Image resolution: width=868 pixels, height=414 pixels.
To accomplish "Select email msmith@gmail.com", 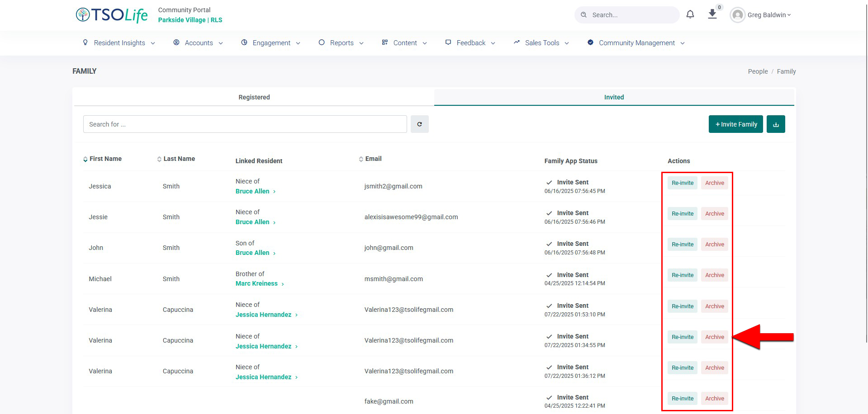I will [394, 279].
